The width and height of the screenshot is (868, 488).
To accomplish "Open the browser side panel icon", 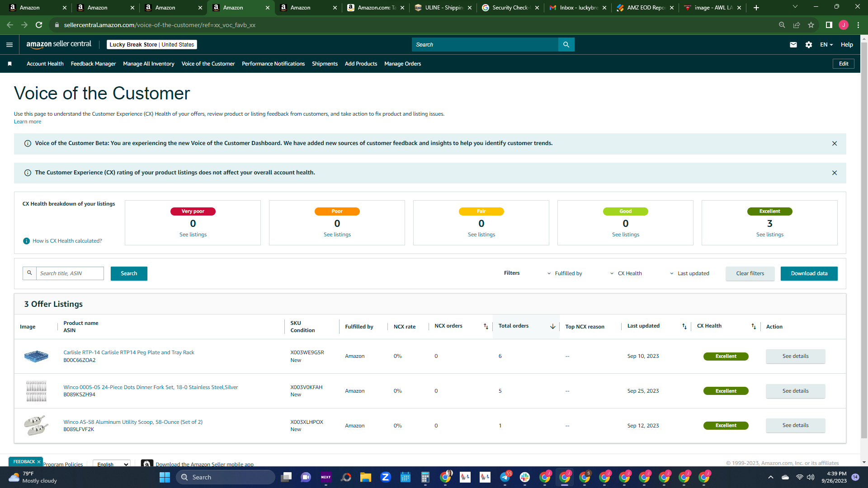I will pyautogui.click(x=829, y=25).
